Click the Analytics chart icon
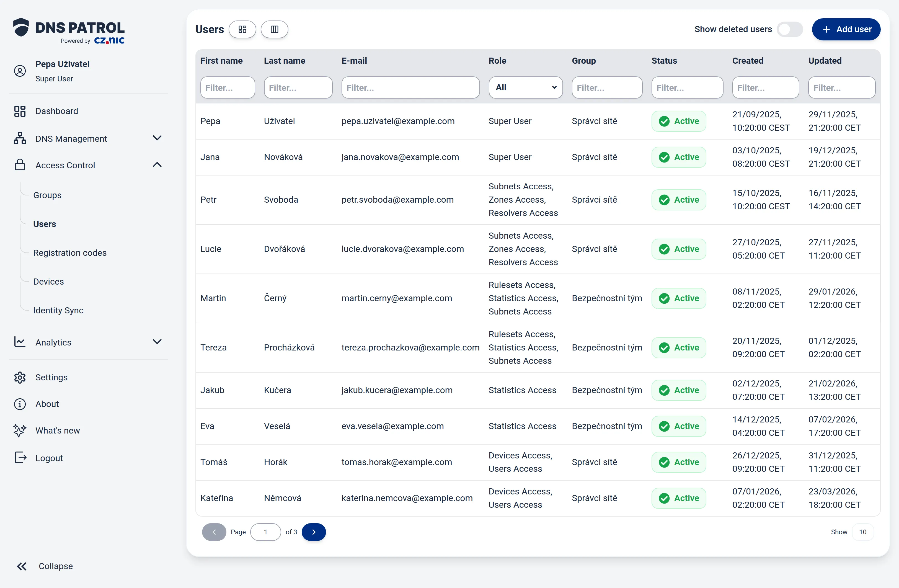The image size is (899, 588). (20, 342)
